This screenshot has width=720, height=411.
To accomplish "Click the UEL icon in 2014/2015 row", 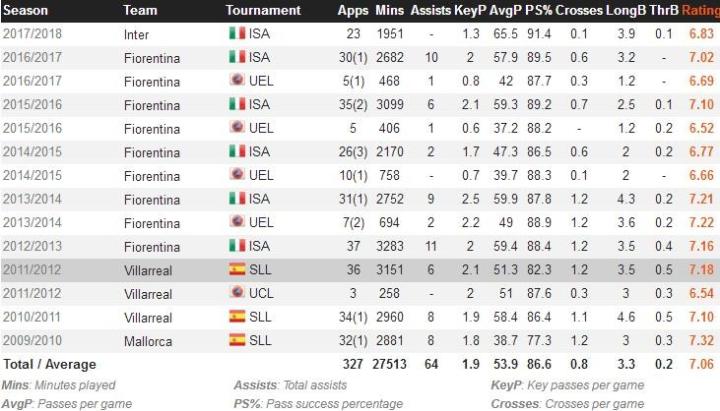I will coord(236,175).
